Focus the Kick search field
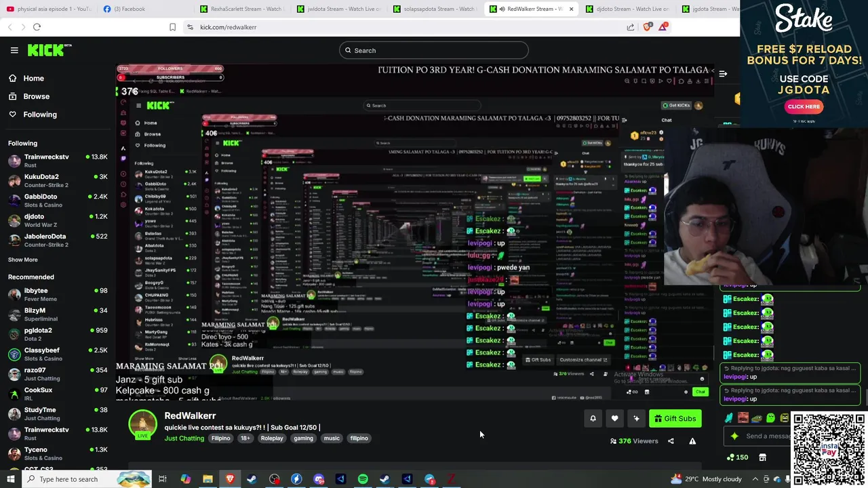The image size is (868, 488). tap(434, 50)
